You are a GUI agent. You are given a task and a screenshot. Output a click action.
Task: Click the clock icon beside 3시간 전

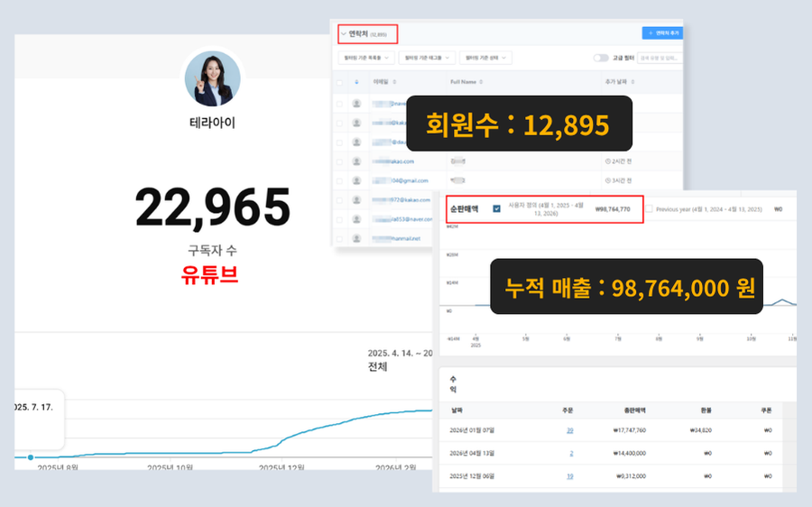coord(608,180)
